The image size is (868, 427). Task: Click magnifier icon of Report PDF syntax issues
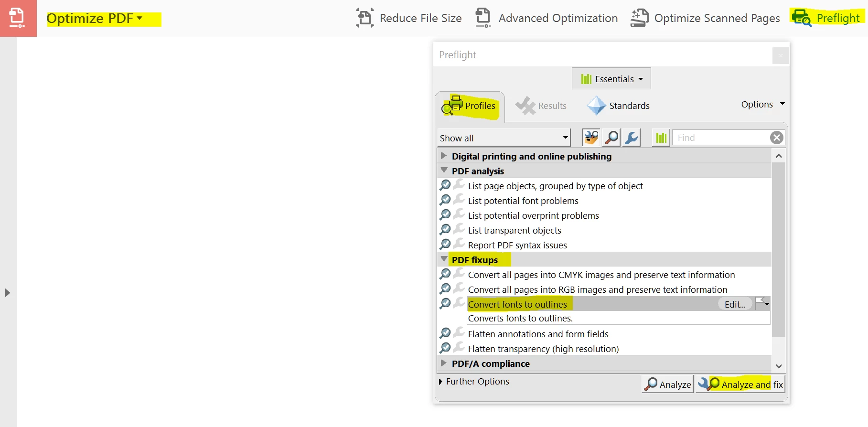point(445,244)
